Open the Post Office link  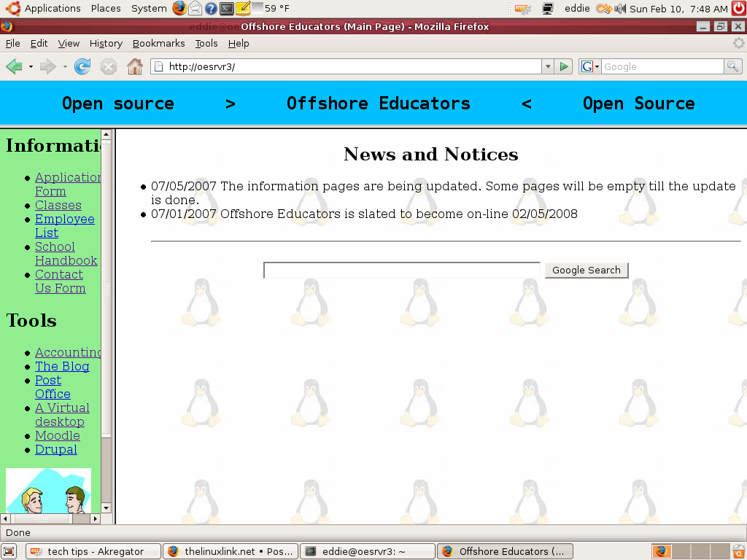coord(53,386)
